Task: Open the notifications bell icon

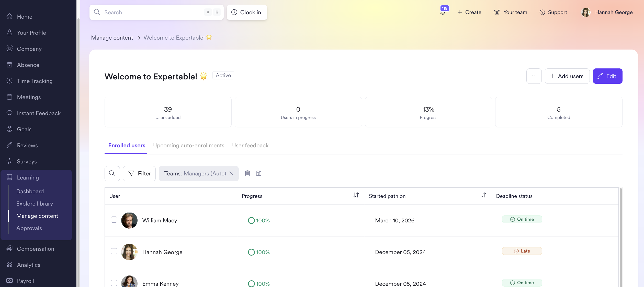Action: coord(443,13)
